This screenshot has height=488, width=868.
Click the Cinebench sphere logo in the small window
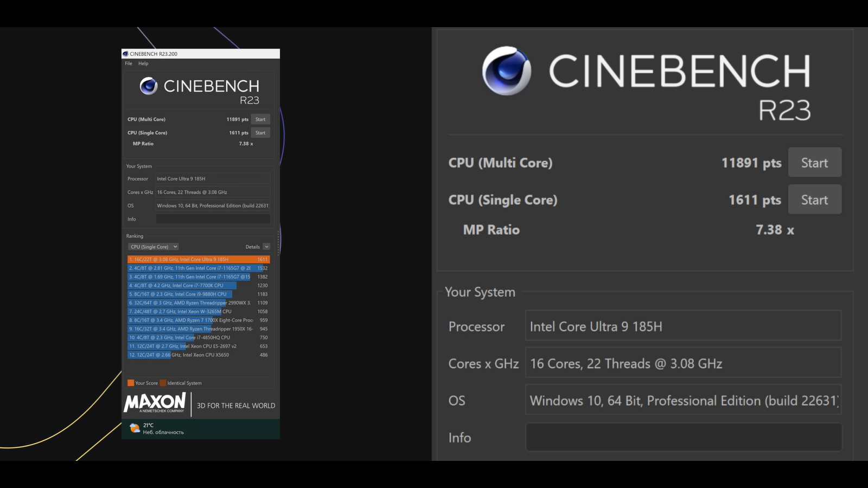tap(149, 86)
